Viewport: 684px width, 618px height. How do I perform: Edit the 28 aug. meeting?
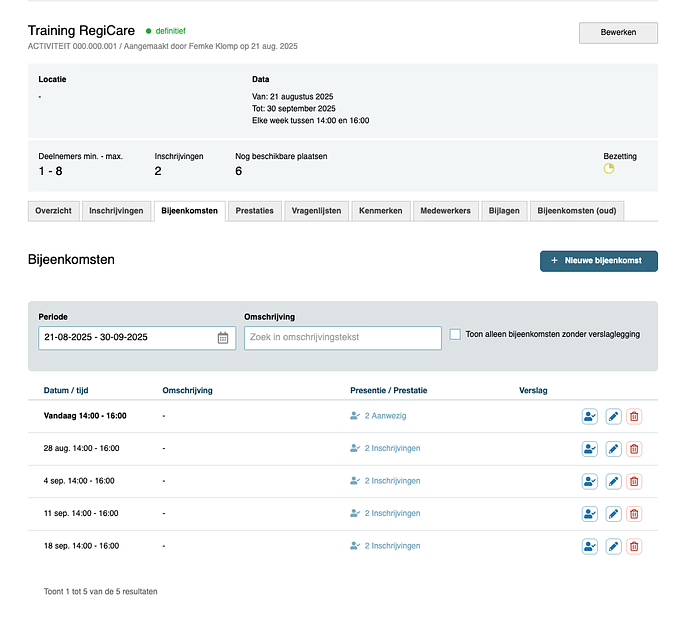613,449
